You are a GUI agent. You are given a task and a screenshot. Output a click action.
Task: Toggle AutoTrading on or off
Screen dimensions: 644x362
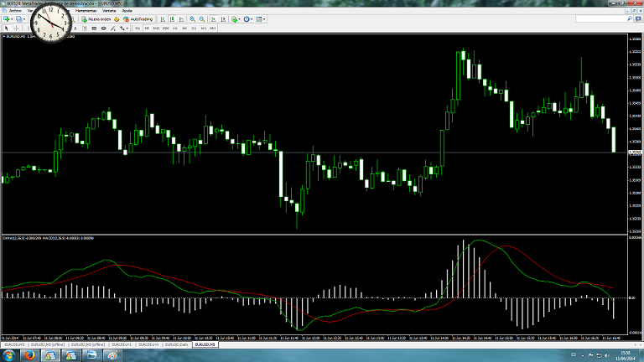[x=138, y=19]
